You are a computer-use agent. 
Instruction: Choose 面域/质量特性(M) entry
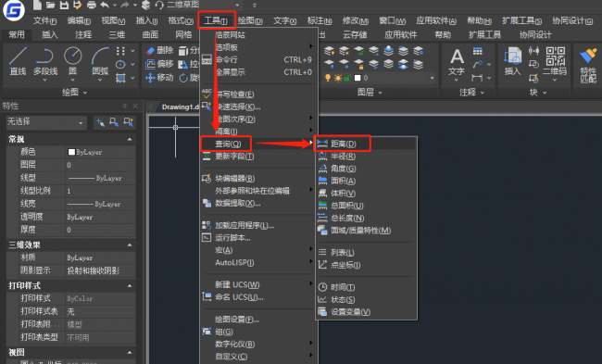366,231
